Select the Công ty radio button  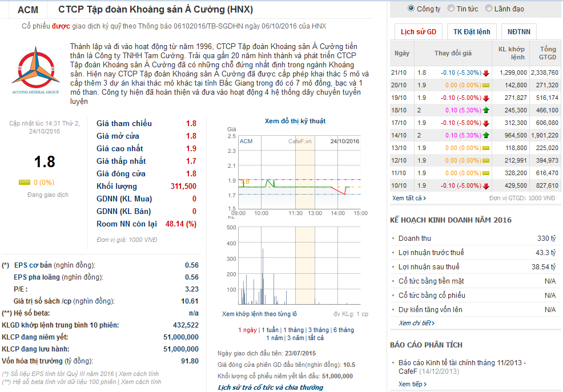point(411,8)
